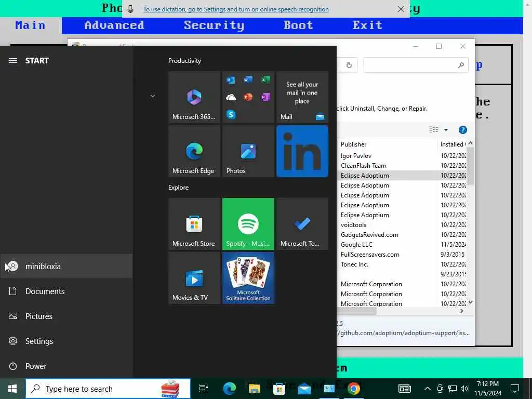
Task: Open the Movies & TV tile
Action: (x=194, y=278)
